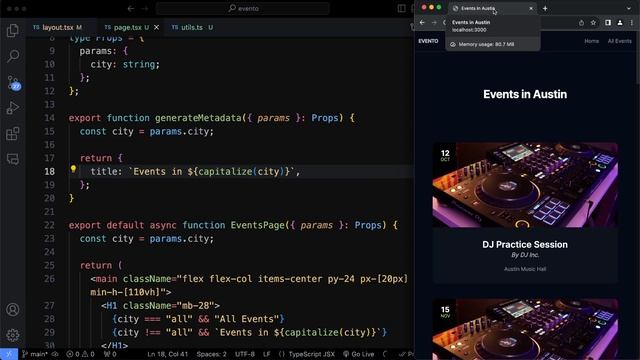Switch to the layout.tsx editor tab
This screenshot has width=640, height=360.
58,27
